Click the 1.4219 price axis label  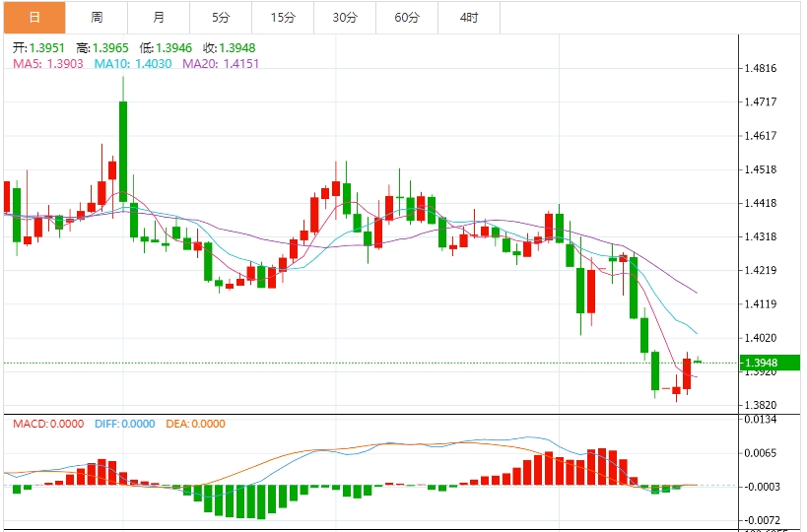(x=761, y=270)
